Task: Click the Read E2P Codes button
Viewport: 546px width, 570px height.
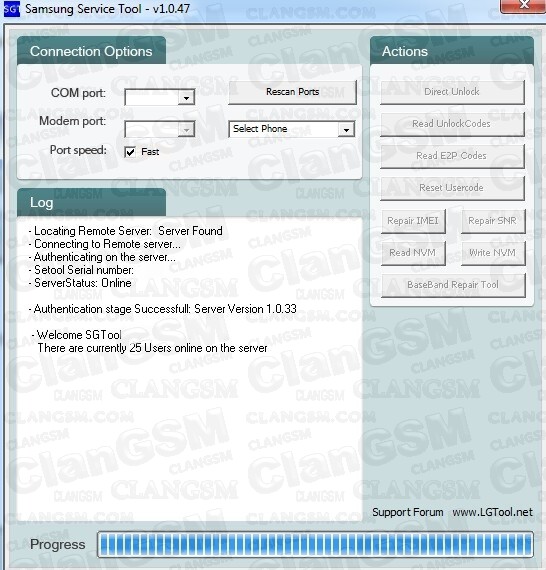Action: (452, 156)
